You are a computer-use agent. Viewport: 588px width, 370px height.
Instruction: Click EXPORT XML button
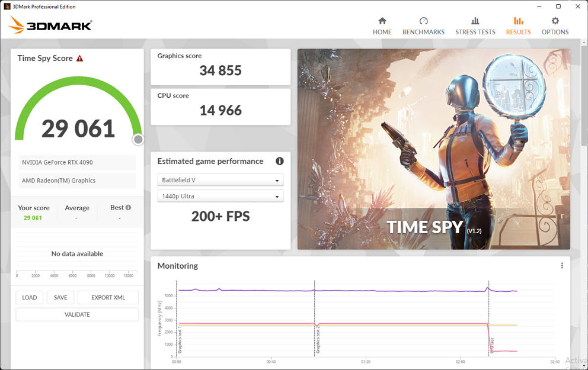(x=108, y=297)
